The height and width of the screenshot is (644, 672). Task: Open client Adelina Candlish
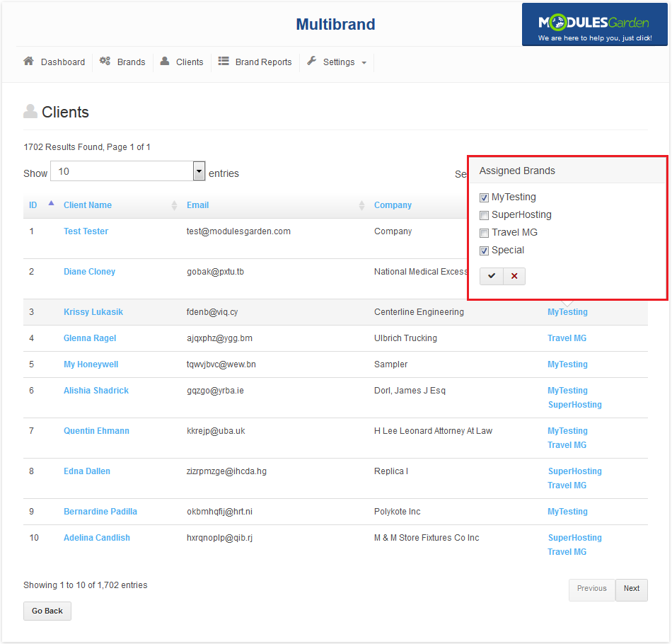[x=96, y=538]
